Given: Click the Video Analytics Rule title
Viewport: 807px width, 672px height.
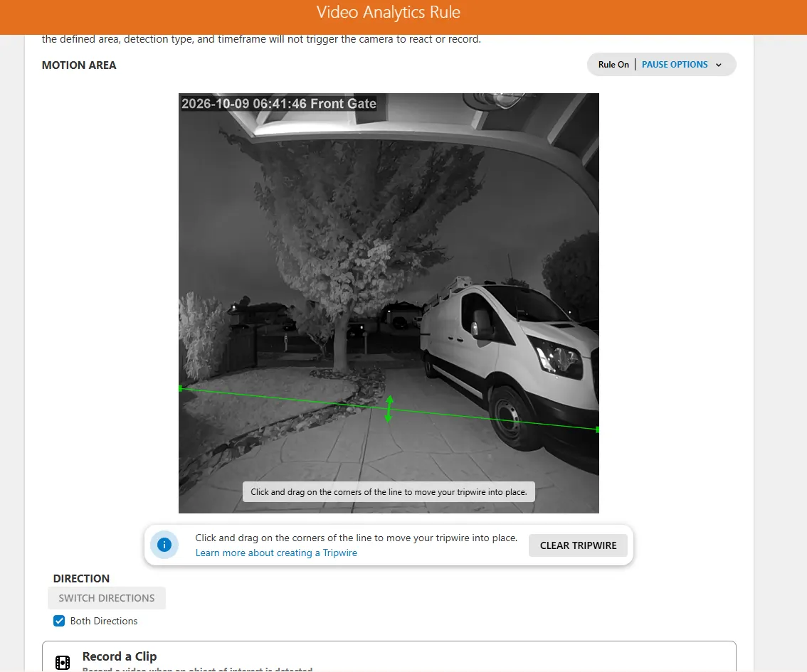Looking at the screenshot, I should coord(389,12).
